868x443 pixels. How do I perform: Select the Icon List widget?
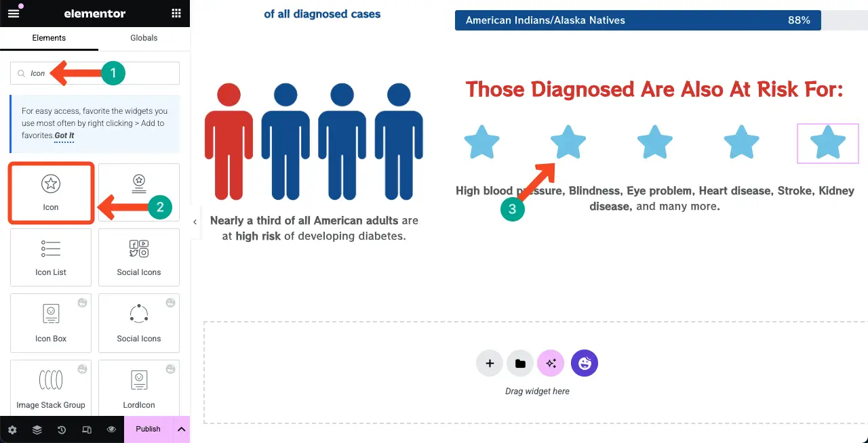coord(51,257)
